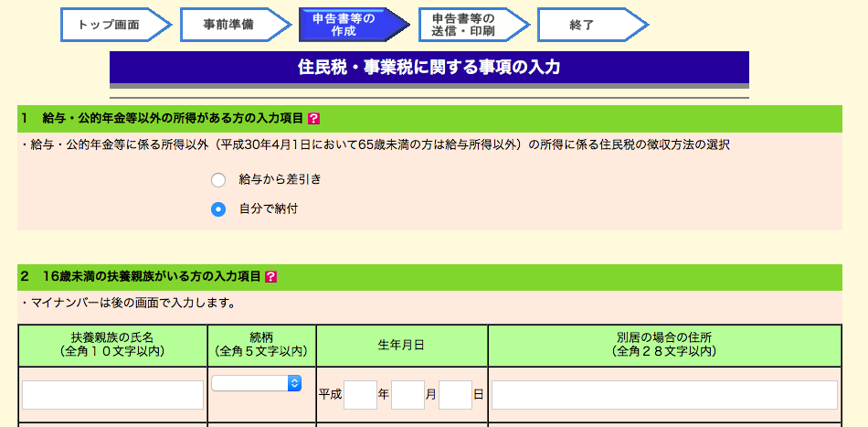868x427 pixels.
Task: Go to 申告書等の送信・印刷 step
Action: [473, 25]
